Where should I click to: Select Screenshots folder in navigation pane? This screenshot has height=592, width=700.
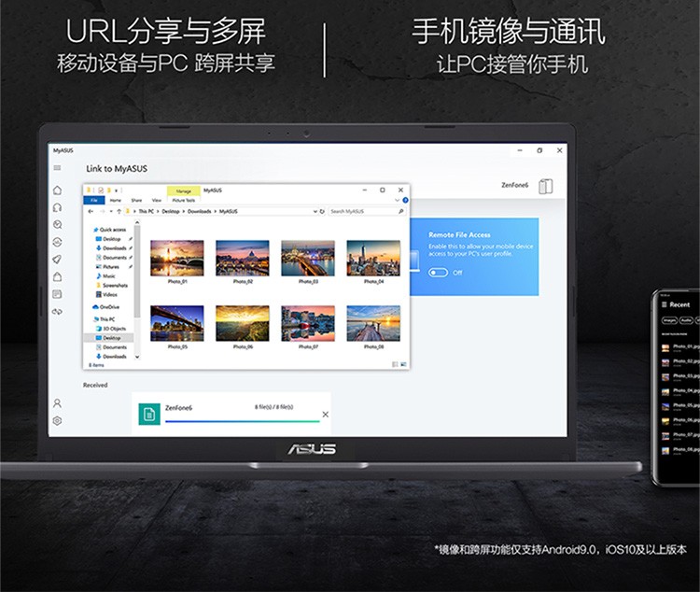112,286
